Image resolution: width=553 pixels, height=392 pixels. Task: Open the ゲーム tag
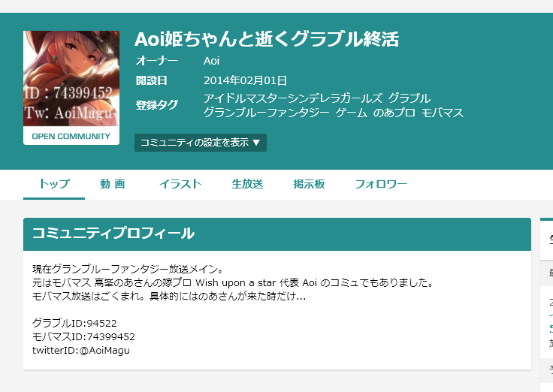click(352, 113)
